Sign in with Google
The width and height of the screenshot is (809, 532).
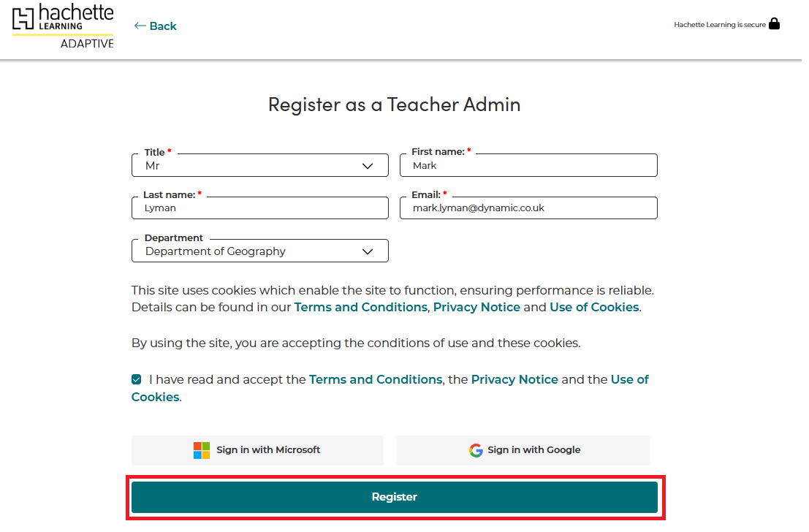click(523, 450)
